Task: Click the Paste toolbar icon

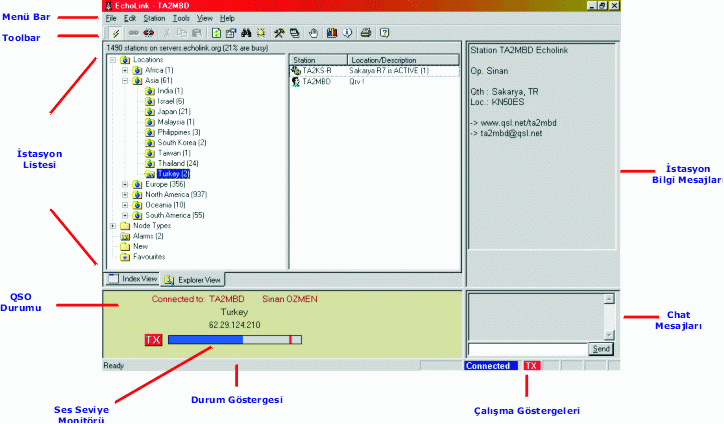Action: [x=197, y=33]
